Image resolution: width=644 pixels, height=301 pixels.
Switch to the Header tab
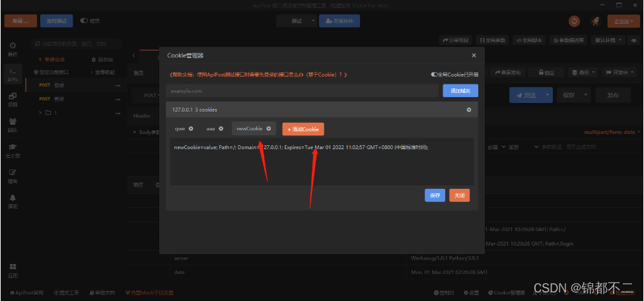tap(142, 116)
